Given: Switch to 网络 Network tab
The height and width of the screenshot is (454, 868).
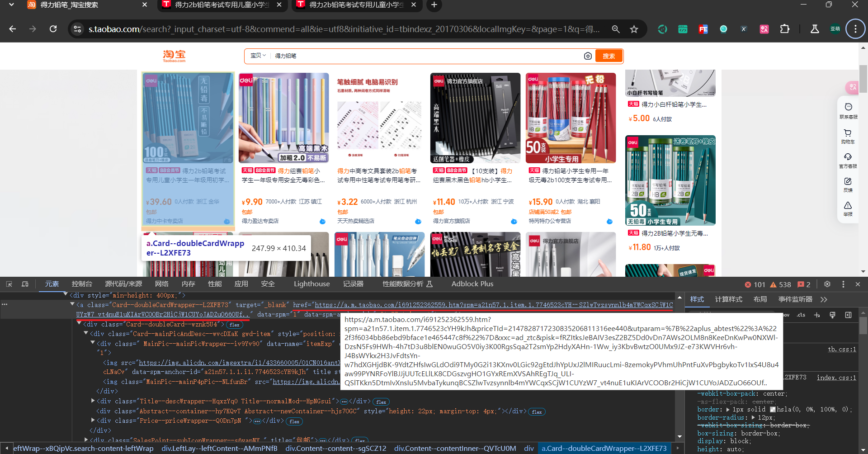Looking at the screenshot, I should pos(161,284).
